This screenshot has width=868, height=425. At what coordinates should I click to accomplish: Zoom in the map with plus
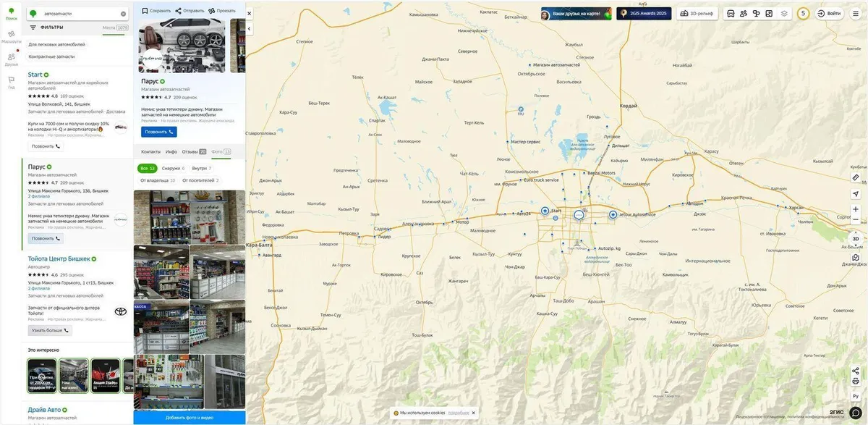pos(856,209)
